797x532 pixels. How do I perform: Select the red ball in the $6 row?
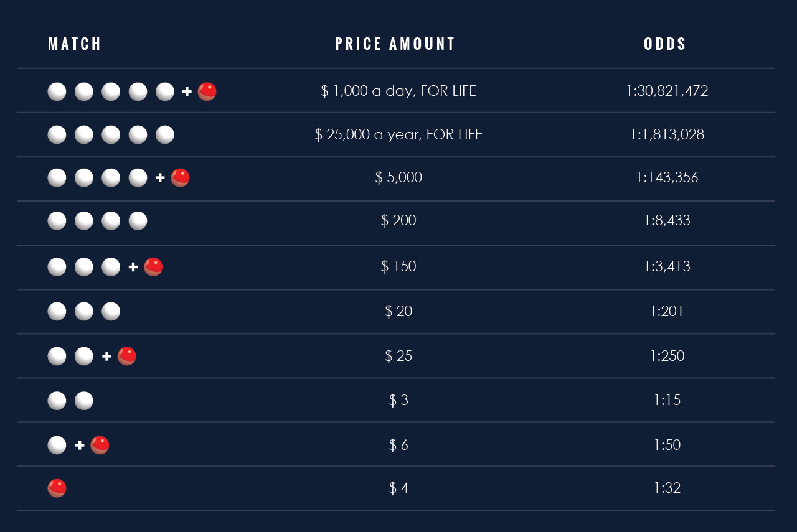click(100, 445)
